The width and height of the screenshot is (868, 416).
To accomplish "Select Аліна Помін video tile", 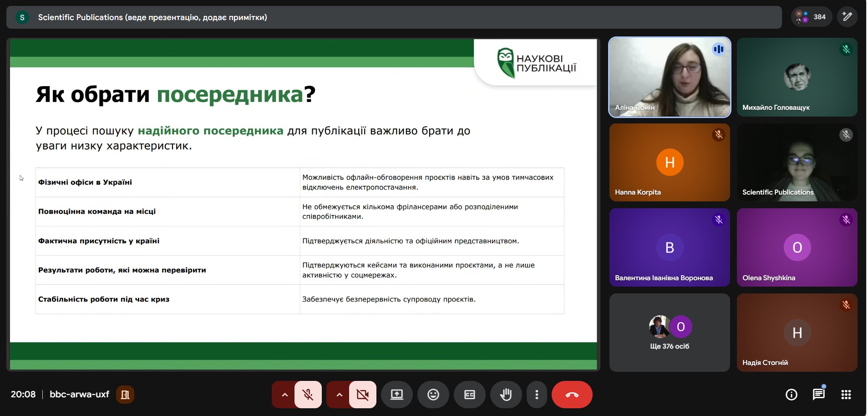I will (x=670, y=77).
